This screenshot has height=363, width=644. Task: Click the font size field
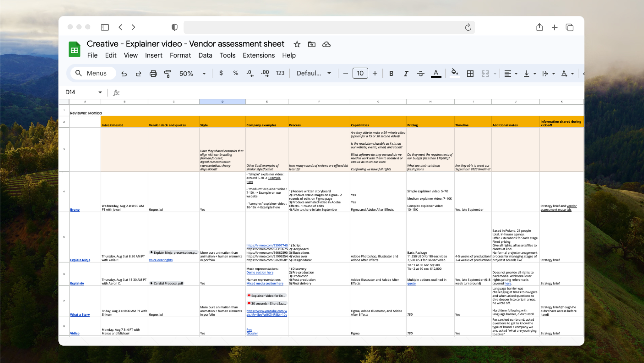tap(360, 73)
